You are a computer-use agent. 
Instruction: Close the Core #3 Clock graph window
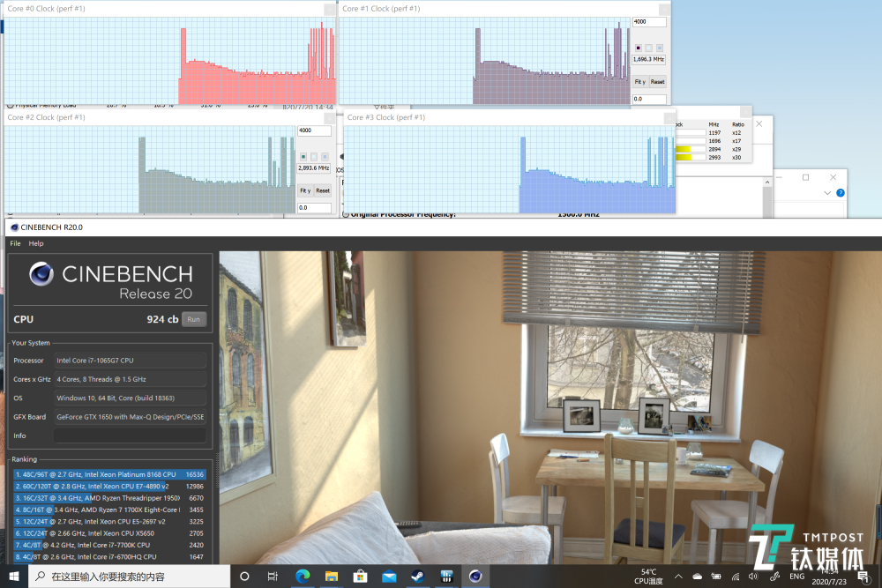click(x=669, y=118)
